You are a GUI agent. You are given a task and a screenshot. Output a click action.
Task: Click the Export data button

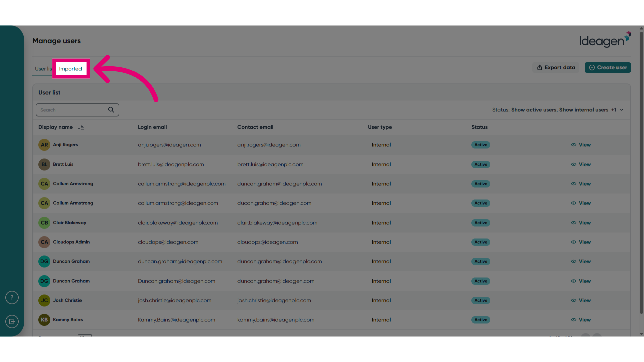coord(556,67)
